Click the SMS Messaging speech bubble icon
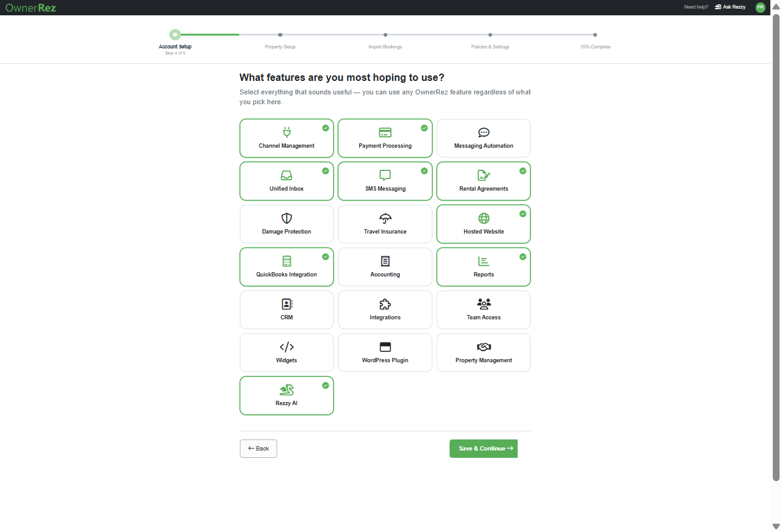The image size is (782, 532). [385, 175]
